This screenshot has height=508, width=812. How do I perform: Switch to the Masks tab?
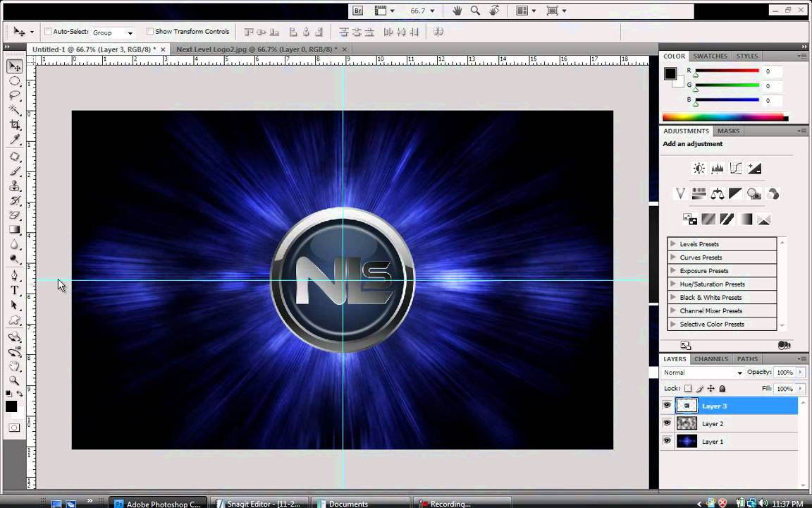click(x=728, y=131)
